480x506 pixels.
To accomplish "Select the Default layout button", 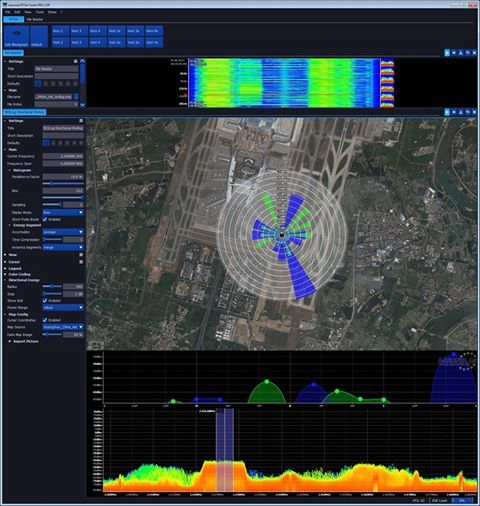I will point(39,36).
